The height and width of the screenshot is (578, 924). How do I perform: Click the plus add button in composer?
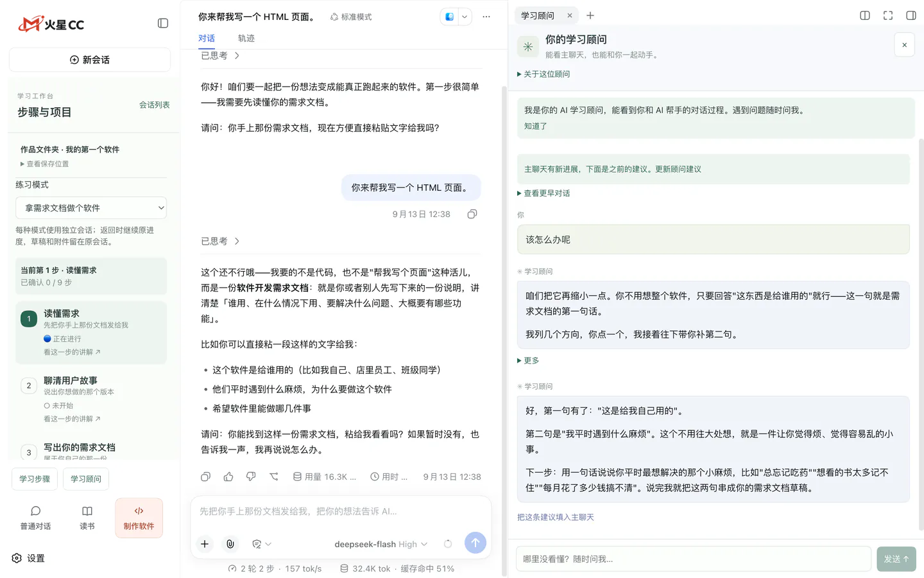205,544
